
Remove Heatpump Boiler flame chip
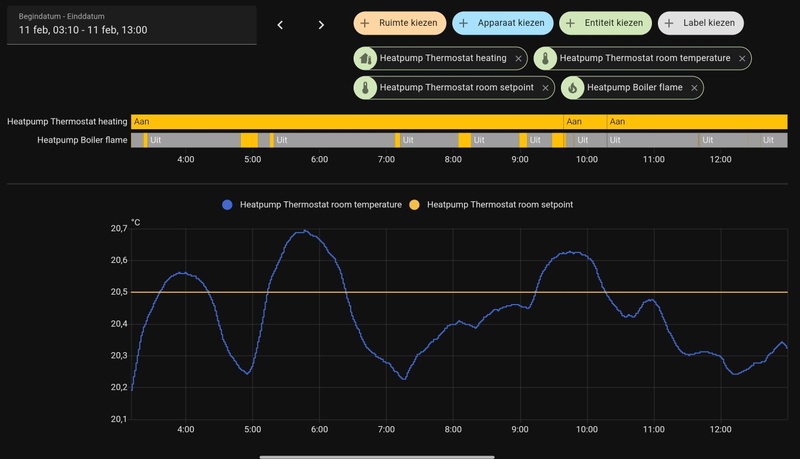[694, 88]
